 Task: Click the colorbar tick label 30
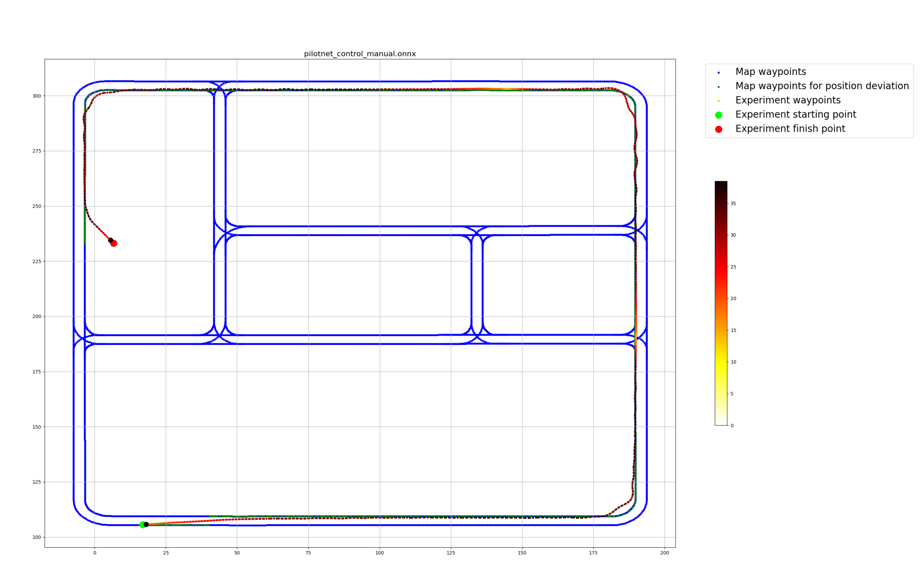pyautogui.click(x=733, y=235)
